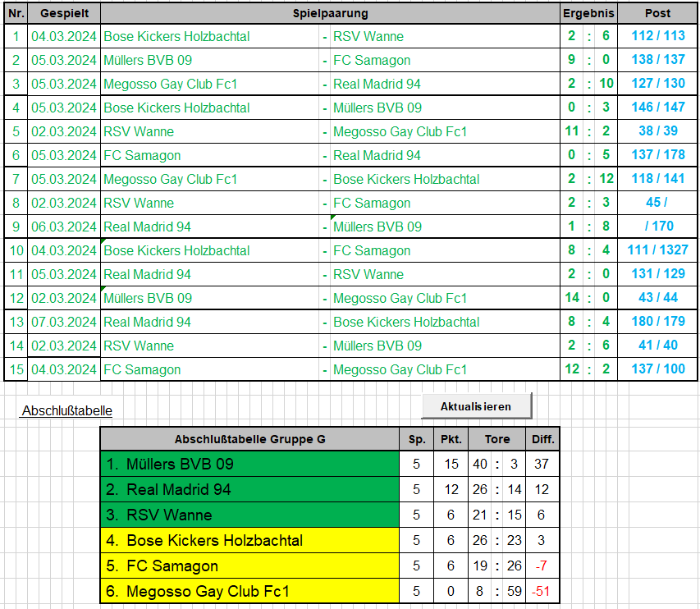700x609 pixels.
Task: Select away score 12 in match 7
Action: (606, 179)
